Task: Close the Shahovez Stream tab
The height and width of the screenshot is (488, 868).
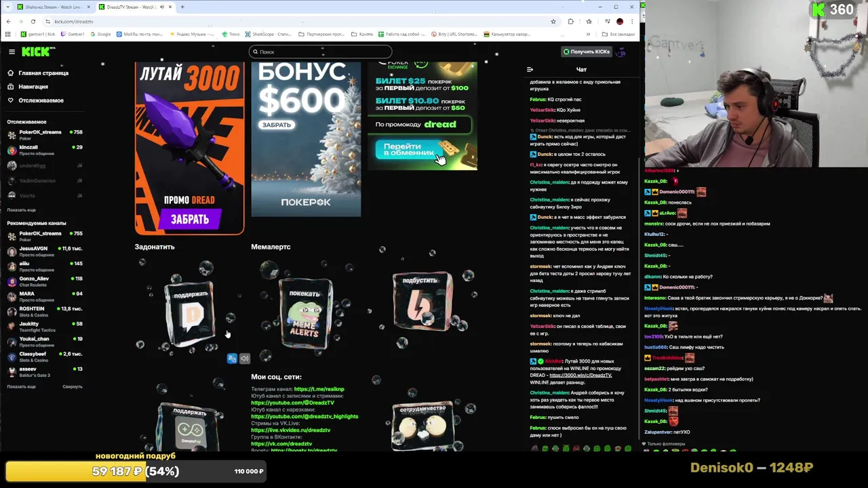Action: (89, 7)
